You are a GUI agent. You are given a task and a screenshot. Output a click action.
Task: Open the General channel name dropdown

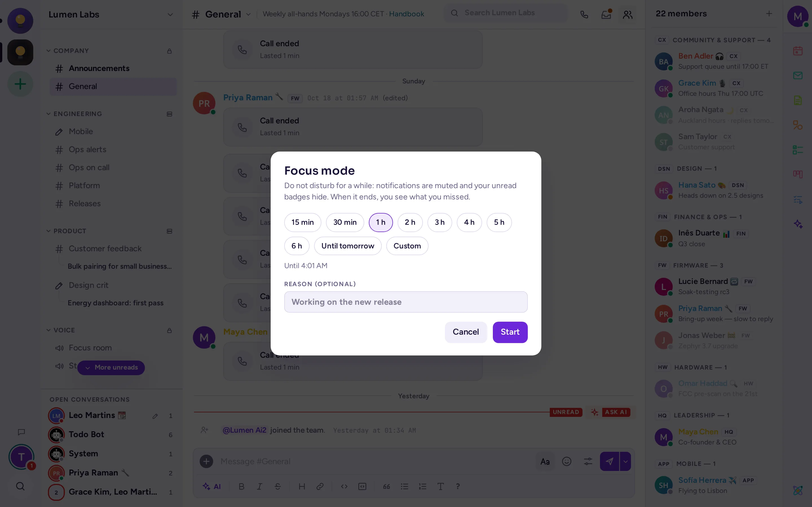coord(248,14)
